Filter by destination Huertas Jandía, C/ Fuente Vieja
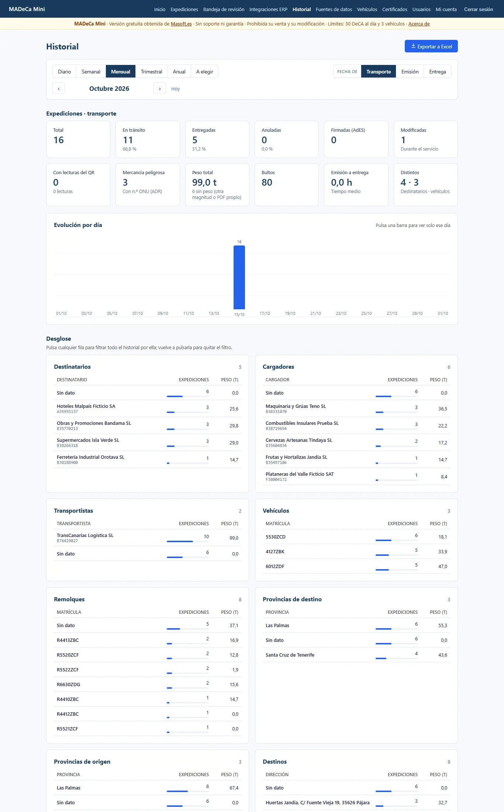This screenshot has width=504, height=812. 356,802
